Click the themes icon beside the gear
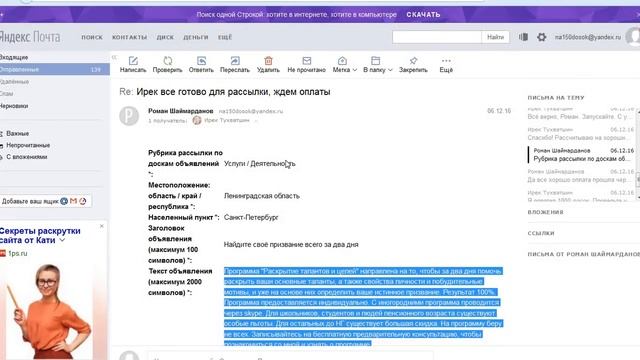Image resolution: width=640 pixels, height=360 pixels. click(523, 37)
